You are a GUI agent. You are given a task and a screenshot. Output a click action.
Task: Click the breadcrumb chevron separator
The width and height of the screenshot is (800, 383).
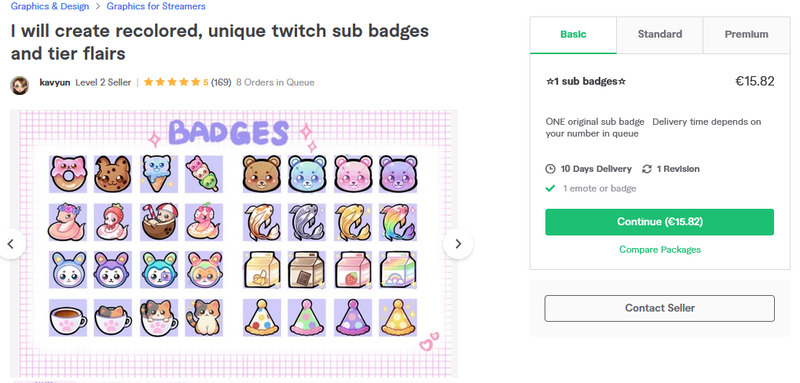(x=97, y=7)
